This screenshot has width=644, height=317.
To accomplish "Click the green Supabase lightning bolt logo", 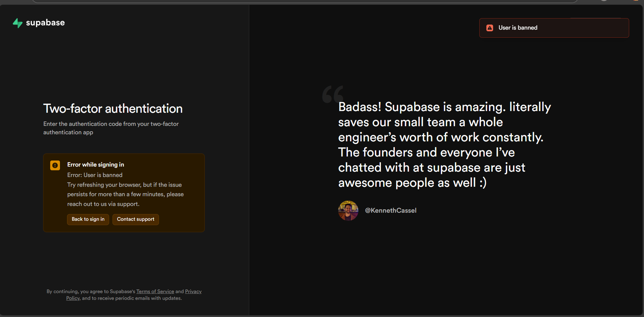I will [18, 23].
